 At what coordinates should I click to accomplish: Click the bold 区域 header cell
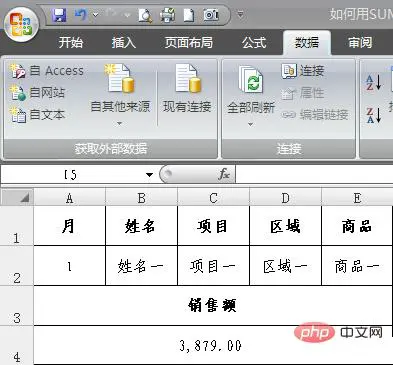click(x=285, y=226)
